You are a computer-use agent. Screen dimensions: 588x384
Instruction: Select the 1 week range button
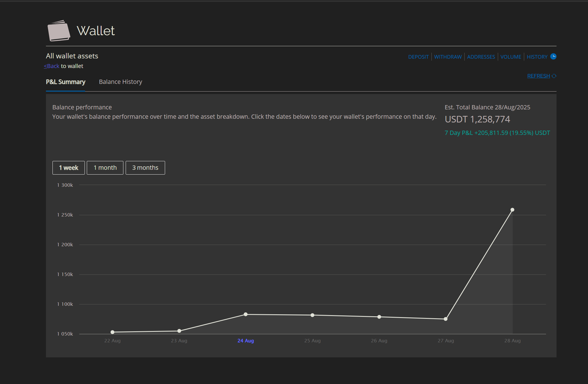pos(68,168)
